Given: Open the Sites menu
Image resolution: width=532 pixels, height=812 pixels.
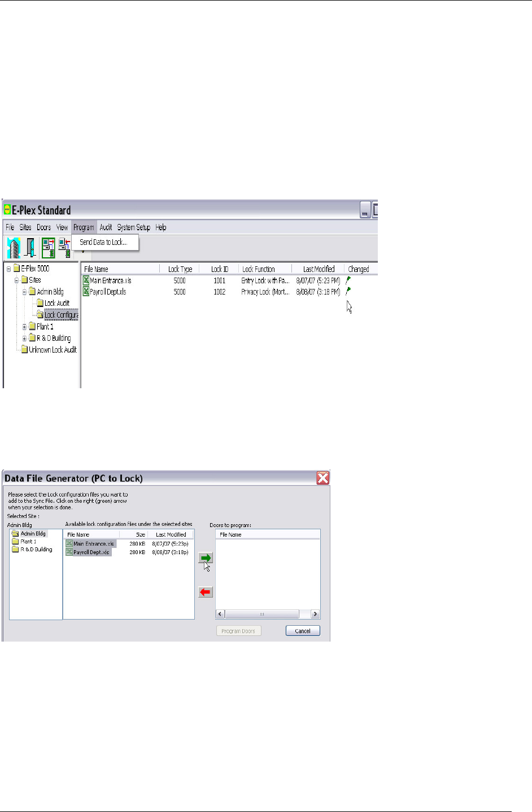Looking at the screenshot, I should point(25,227).
